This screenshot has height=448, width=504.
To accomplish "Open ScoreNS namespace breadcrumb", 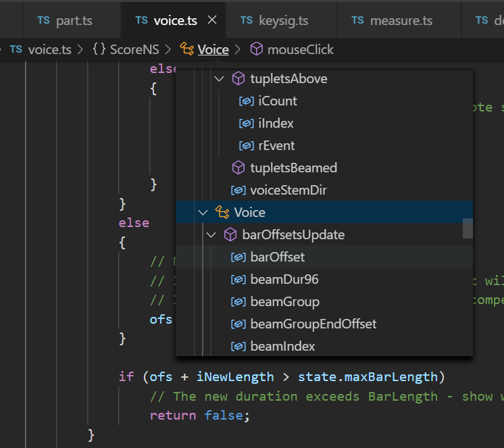I will tap(134, 49).
